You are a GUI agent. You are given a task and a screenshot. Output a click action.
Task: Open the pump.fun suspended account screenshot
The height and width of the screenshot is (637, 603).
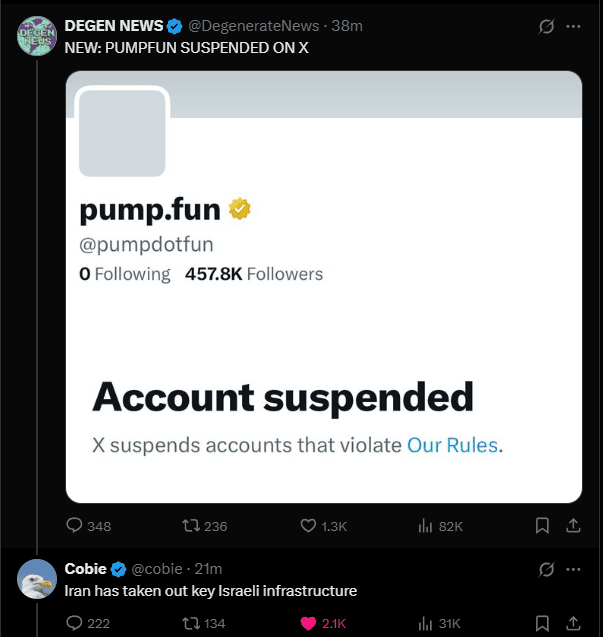(x=323, y=286)
